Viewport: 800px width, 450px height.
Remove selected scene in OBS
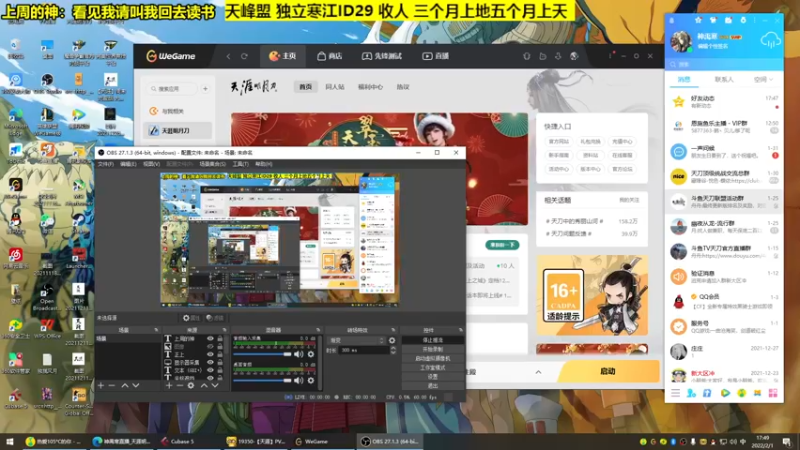(112, 386)
